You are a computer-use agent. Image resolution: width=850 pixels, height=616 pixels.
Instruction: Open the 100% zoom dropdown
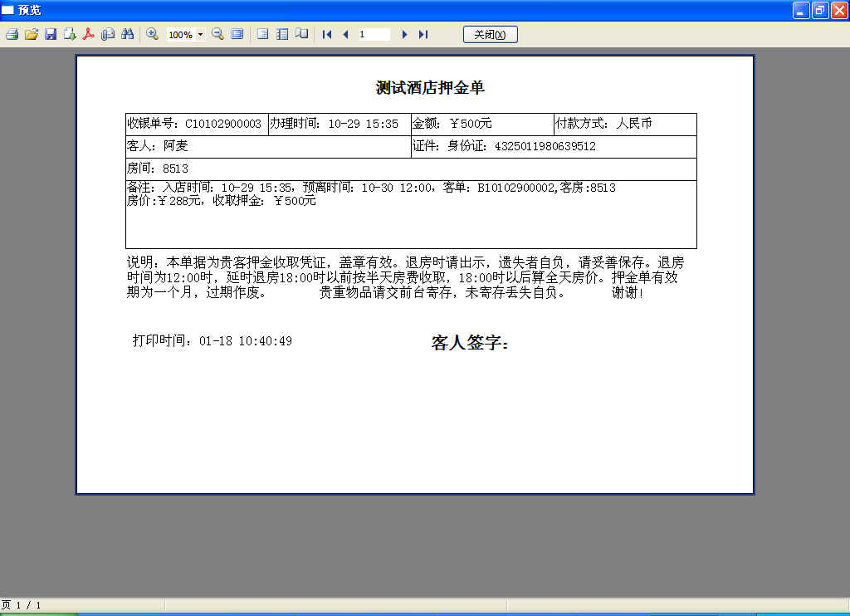click(200, 35)
